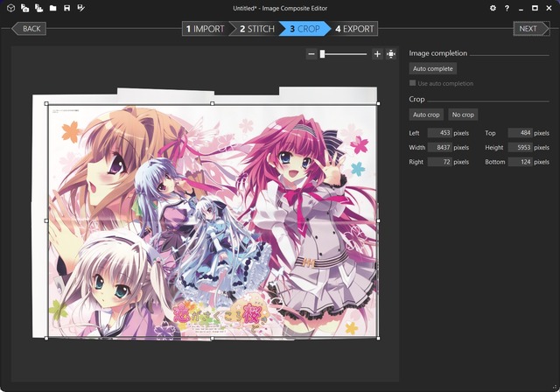
Task: Select bottom-left crop handle
Action: click(x=46, y=338)
